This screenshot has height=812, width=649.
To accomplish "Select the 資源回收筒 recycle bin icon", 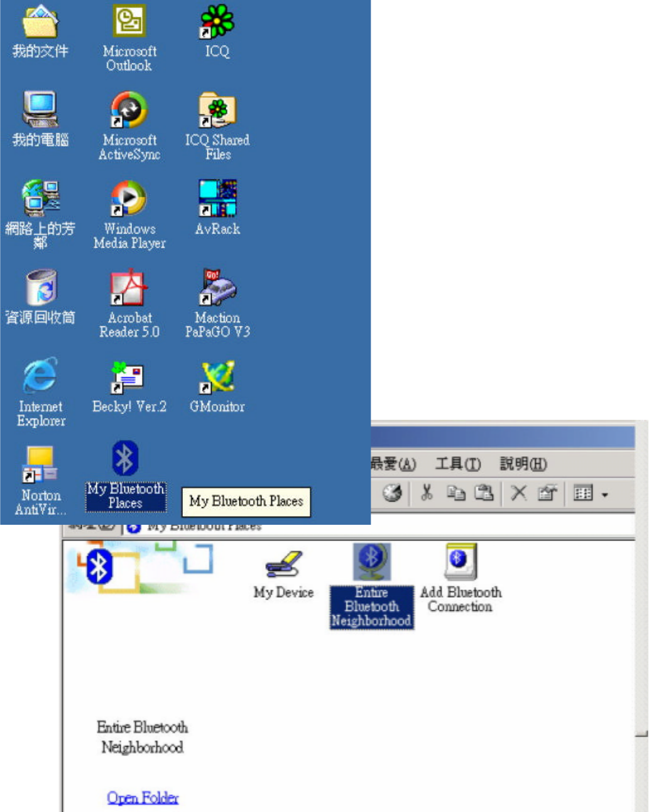I will click(x=40, y=297).
